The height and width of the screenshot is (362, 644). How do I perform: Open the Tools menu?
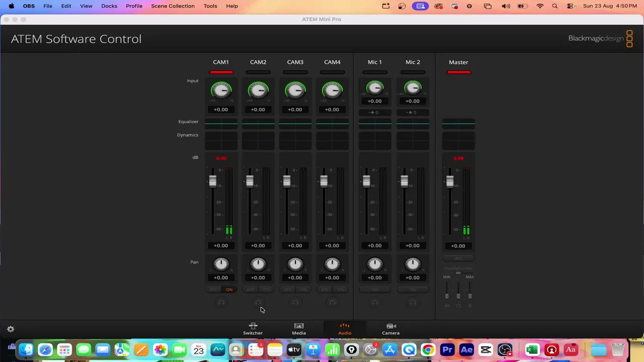pos(210,6)
